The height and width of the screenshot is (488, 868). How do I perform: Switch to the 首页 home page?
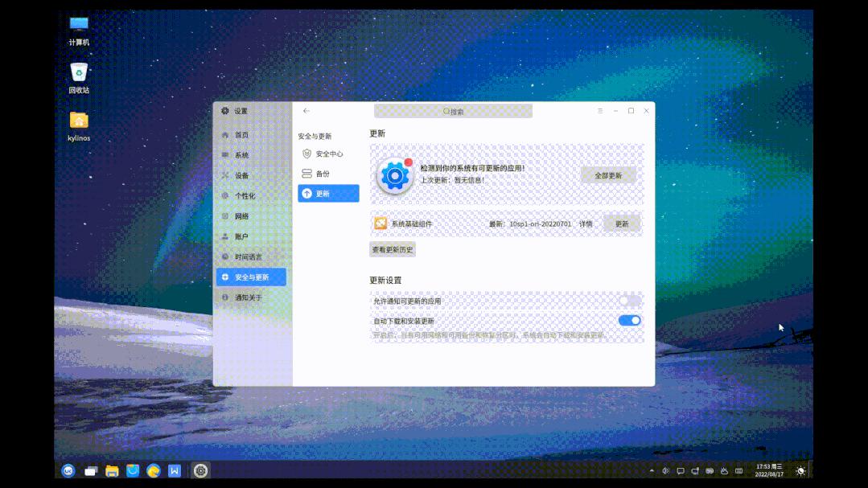[x=241, y=135]
